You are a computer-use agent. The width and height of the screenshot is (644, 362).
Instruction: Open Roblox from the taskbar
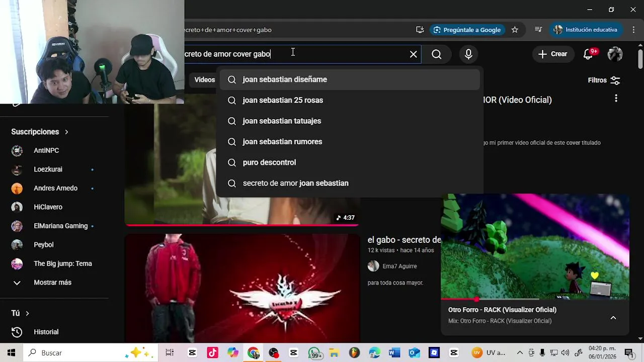[434, 353]
